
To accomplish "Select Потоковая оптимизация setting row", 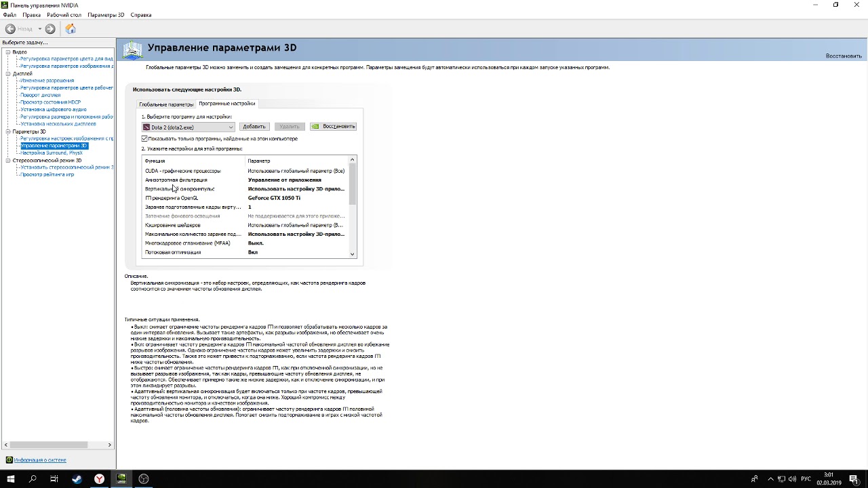I will 245,252.
